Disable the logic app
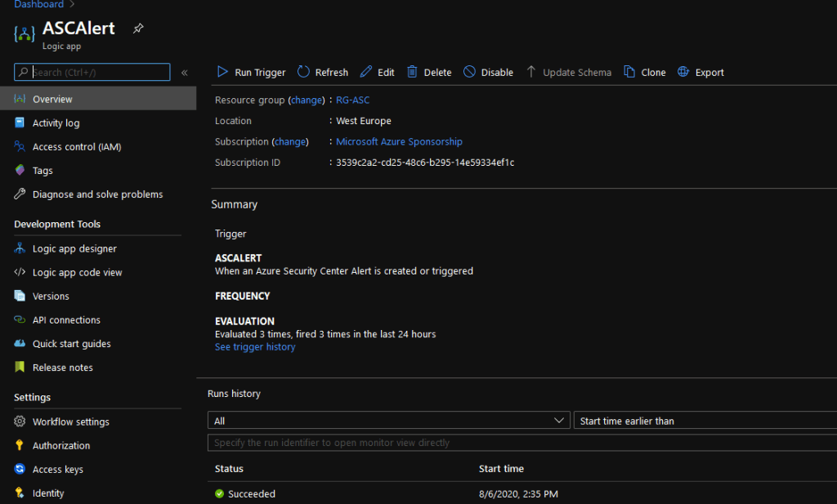This screenshot has width=837, height=504. [488, 72]
